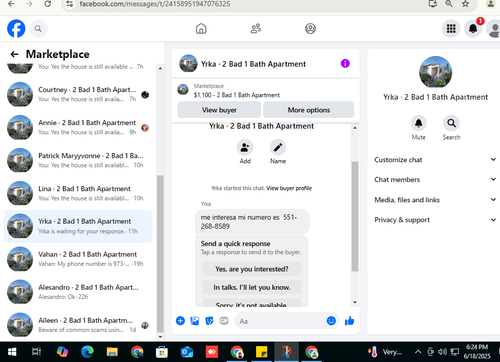Open more actions plus icon in composer

tap(180, 321)
